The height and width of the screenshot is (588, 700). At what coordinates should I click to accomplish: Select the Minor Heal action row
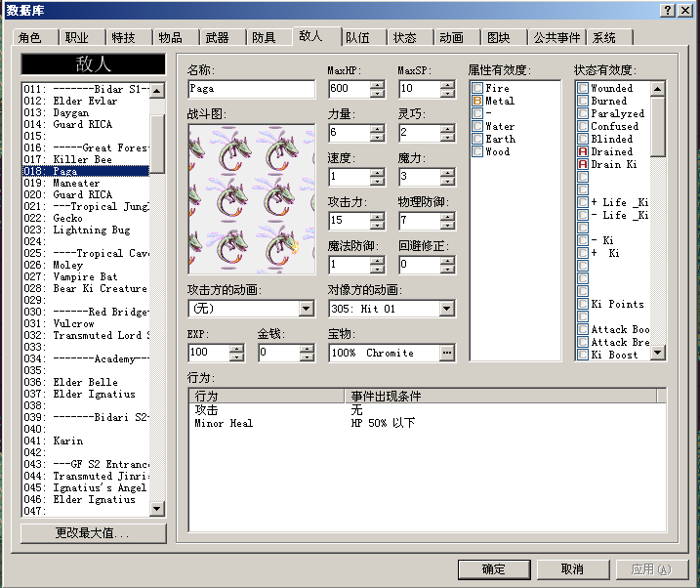click(x=428, y=423)
